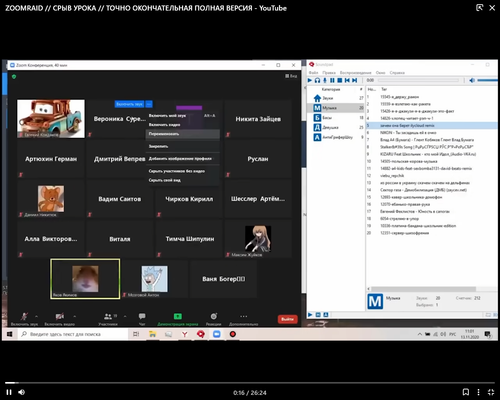Image resolution: width=500 pixels, height=400 pixels.
Task: Click the green security shield in Zoom
Action: pyautogui.click(x=14, y=77)
